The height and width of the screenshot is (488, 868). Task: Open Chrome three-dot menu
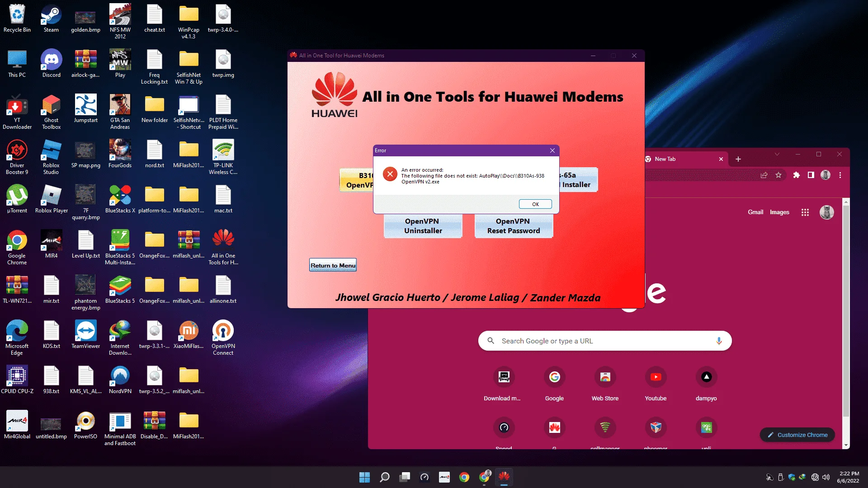pos(840,175)
